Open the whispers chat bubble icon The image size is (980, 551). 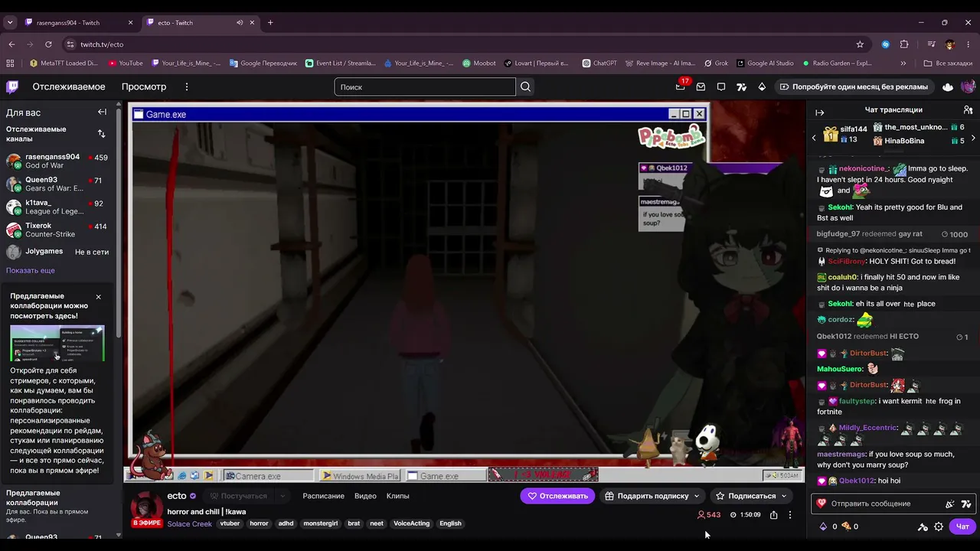click(x=721, y=87)
